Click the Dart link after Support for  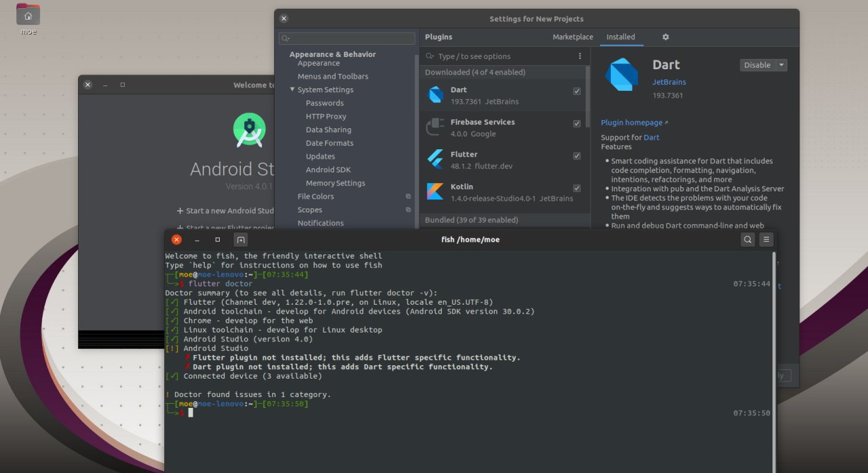pyautogui.click(x=651, y=138)
